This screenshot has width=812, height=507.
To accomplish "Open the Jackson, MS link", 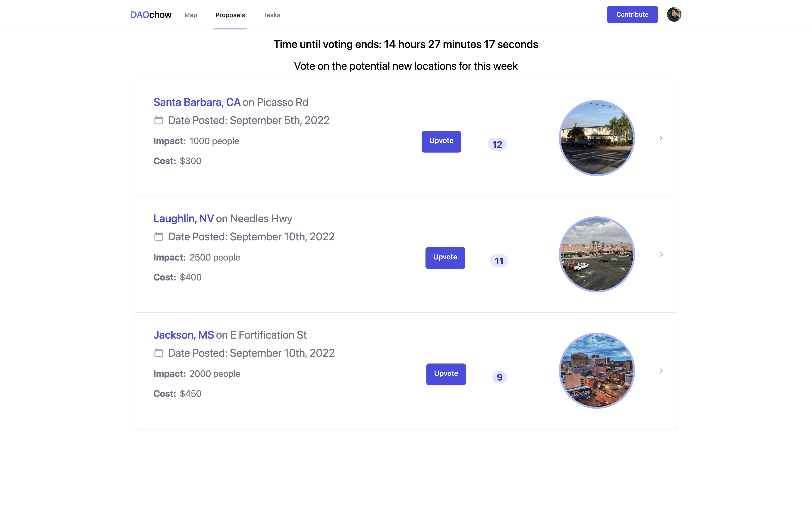I will pos(183,335).
